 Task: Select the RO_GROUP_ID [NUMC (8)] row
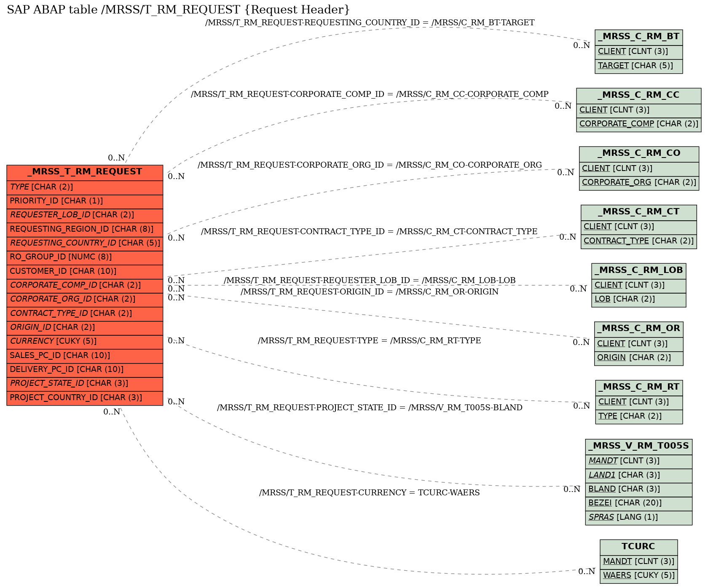(85, 257)
